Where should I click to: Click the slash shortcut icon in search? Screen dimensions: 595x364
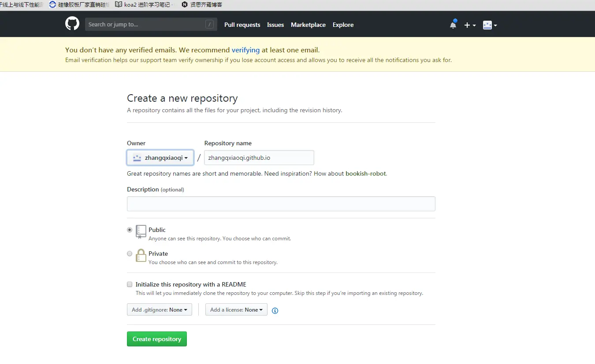click(x=209, y=24)
